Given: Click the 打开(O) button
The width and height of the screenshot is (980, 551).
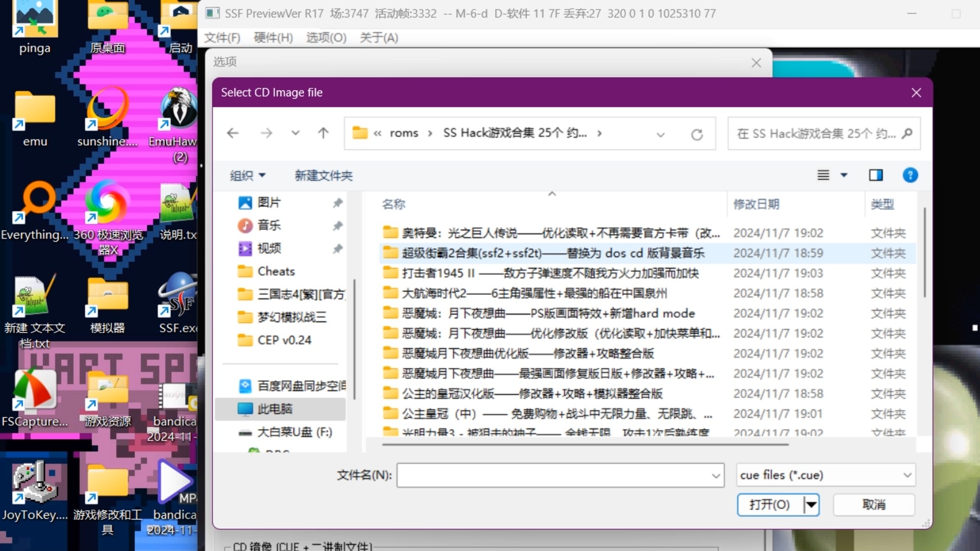Looking at the screenshot, I should (x=770, y=505).
